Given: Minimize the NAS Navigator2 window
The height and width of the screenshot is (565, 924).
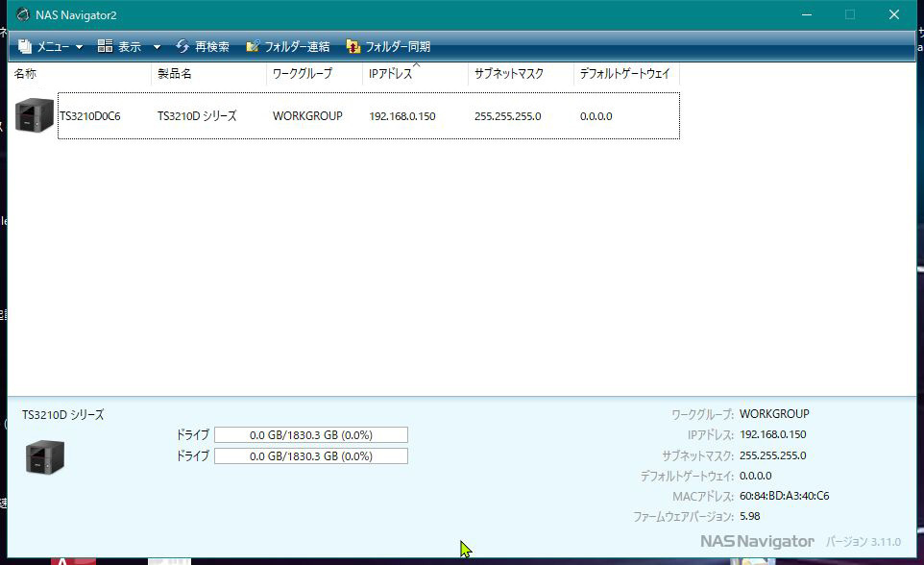Looking at the screenshot, I should point(807,14).
